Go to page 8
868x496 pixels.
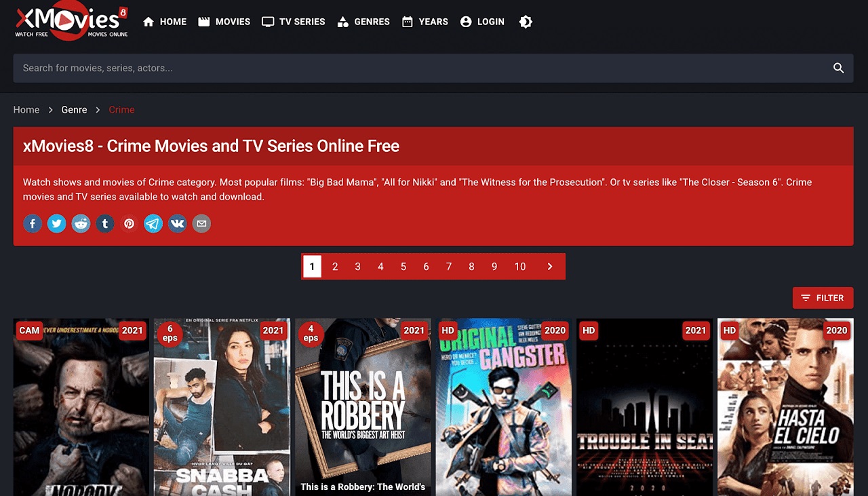pos(471,267)
